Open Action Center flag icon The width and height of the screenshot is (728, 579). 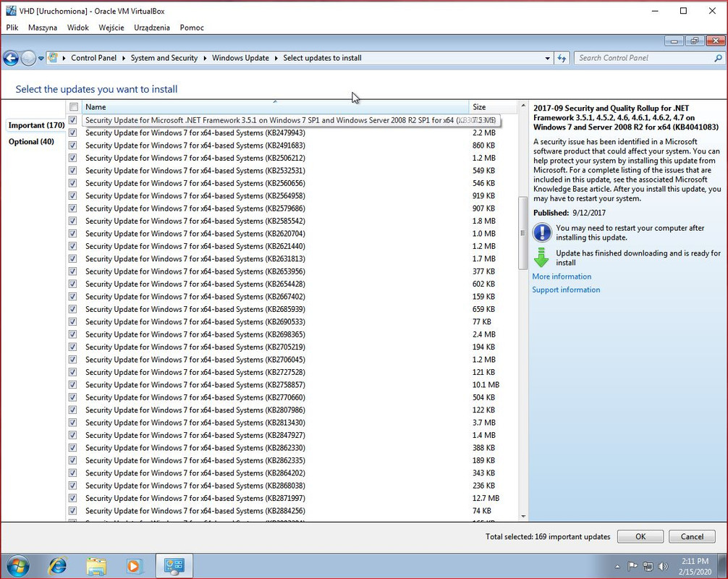(x=632, y=566)
